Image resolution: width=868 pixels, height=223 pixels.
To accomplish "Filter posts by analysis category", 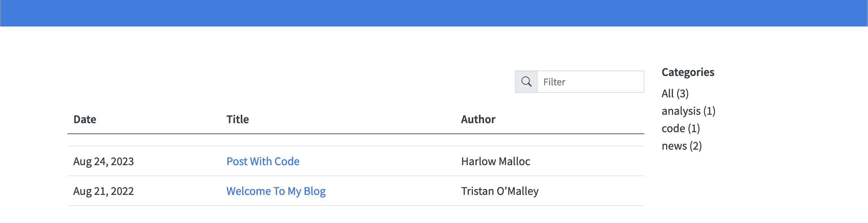I will [688, 111].
